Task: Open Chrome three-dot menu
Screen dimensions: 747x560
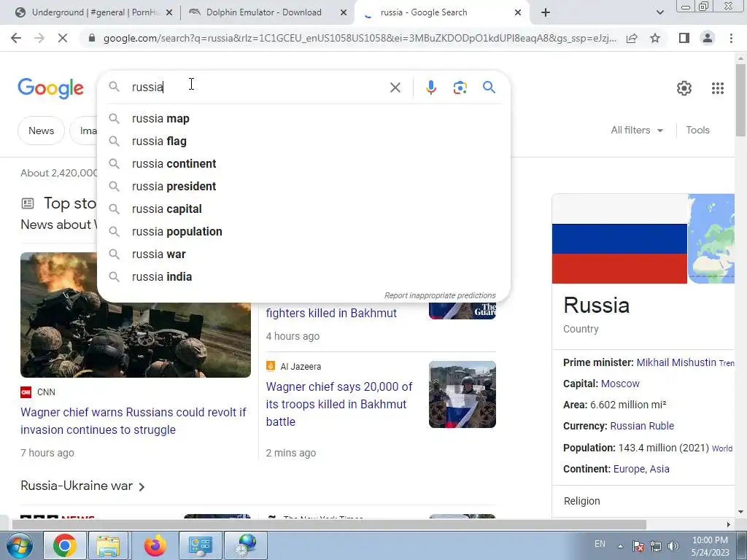Action: coord(731,38)
